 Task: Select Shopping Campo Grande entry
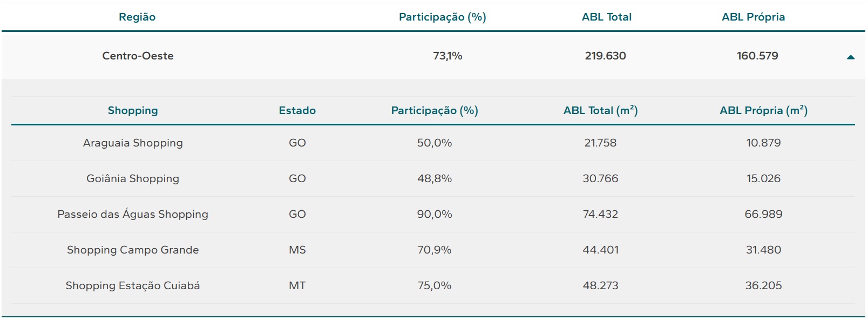(133, 250)
